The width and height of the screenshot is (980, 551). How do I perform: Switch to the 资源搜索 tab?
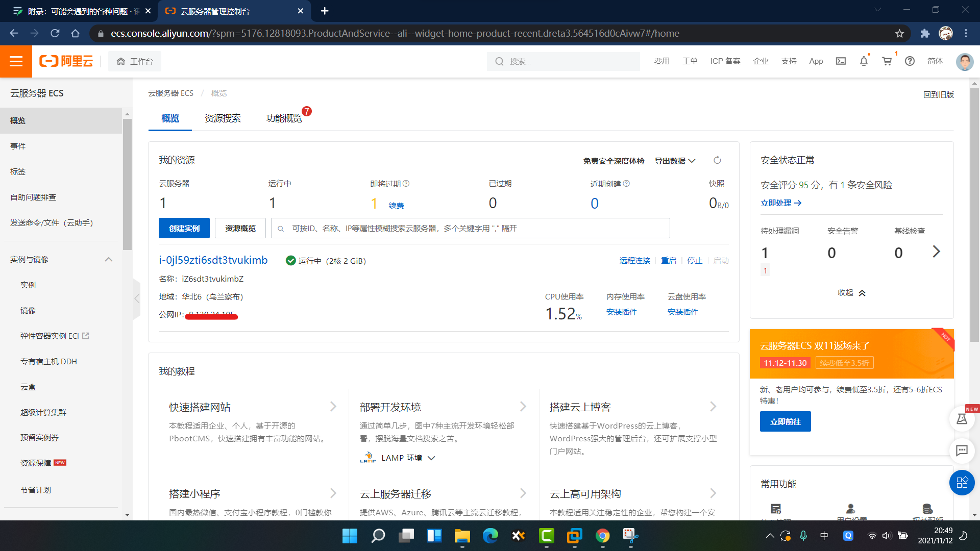[x=223, y=118]
